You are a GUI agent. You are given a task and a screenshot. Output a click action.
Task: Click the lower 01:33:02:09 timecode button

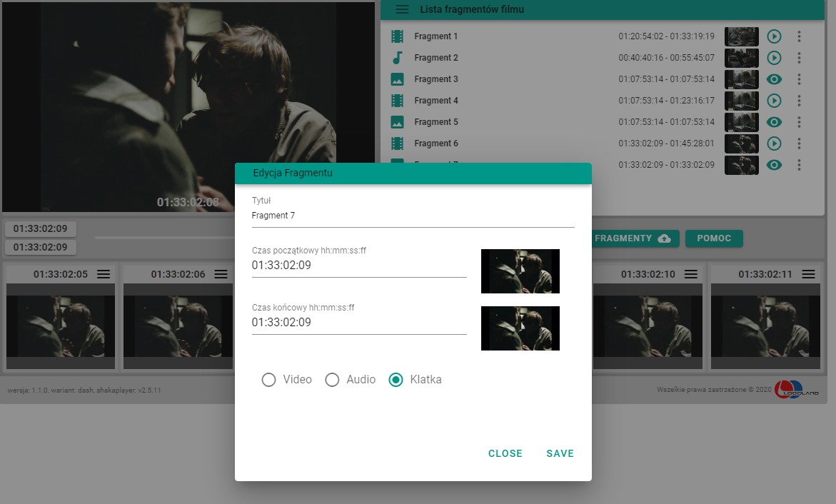pyautogui.click(x=41, y=248)
